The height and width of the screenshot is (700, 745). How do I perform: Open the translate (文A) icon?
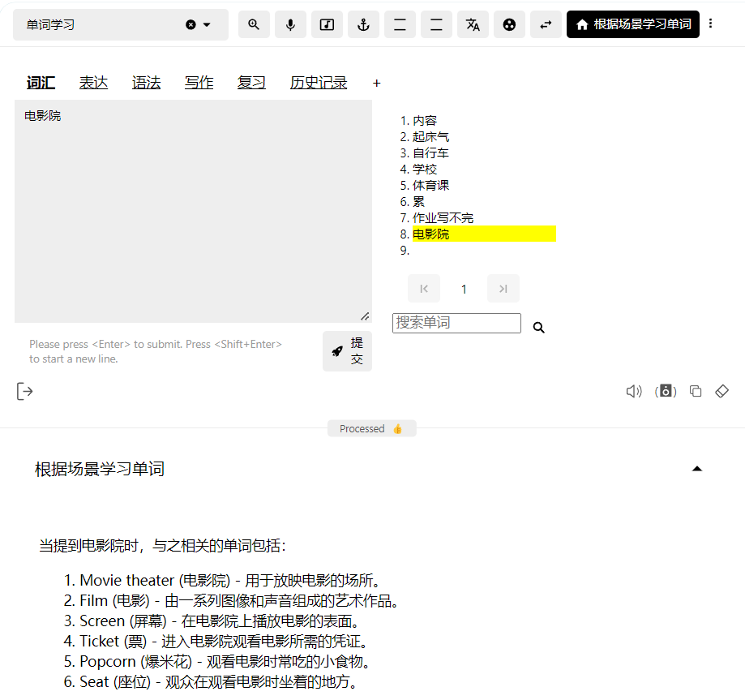(x=473, y=24)
